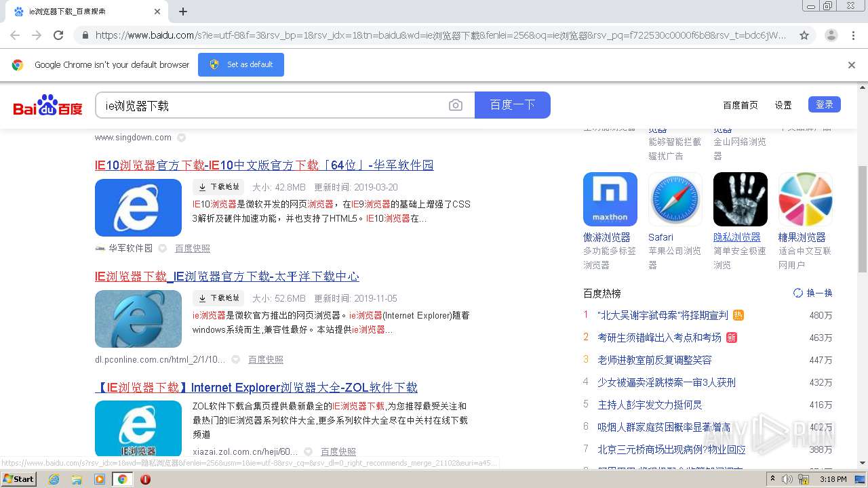Open red stop-sign taskbar icon

tap(145, 479)
